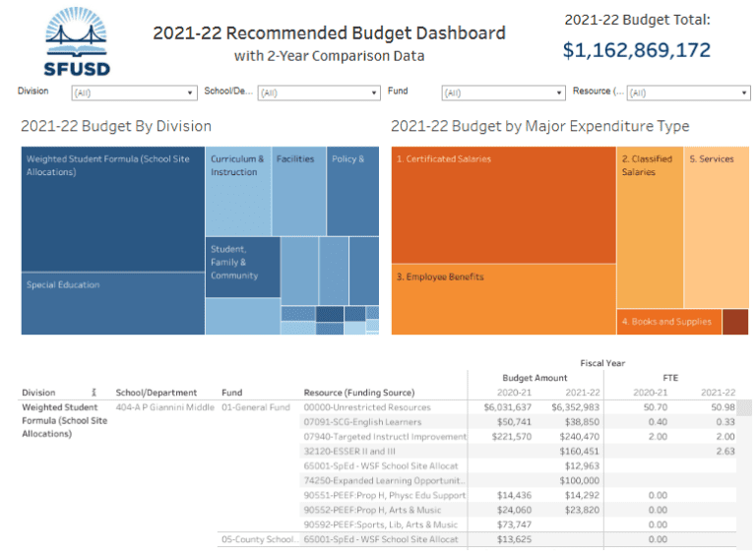Click the 90592-PEEF Sports, Lib, Arts row
The width and height of the screenshot is (756, 554).
[x=380, y=524]
